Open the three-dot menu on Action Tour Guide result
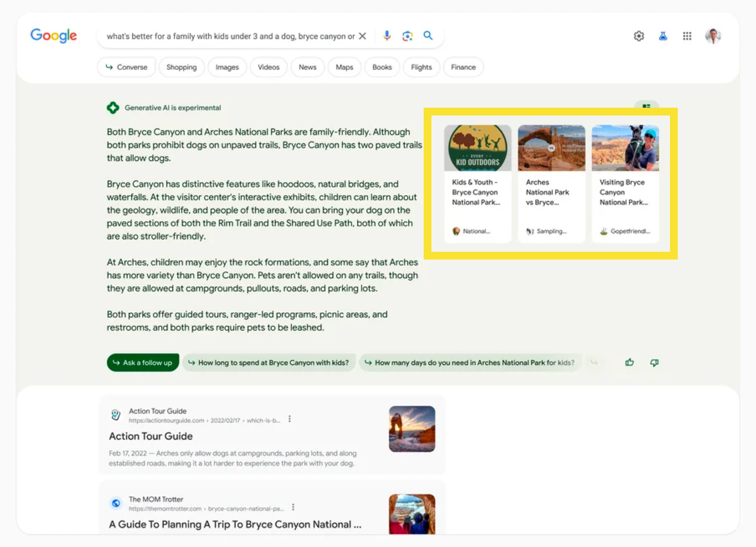This screenshot has width=756, height=547. coord(290,419)
